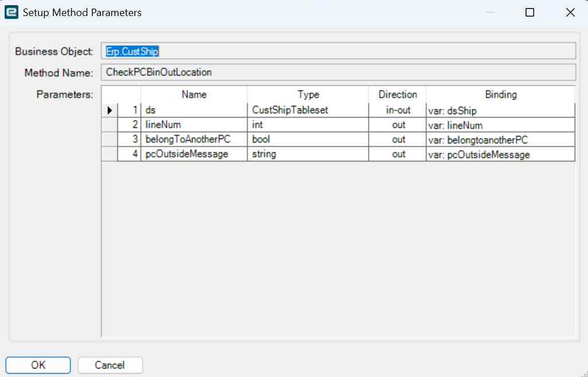Click the Type column header

[x=308, y=95]
